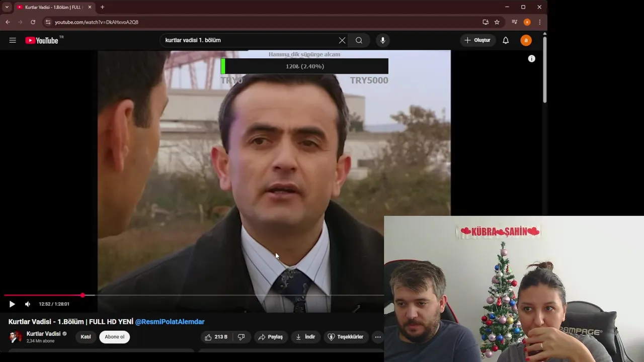Seek using the video progress bar
The height and width of the screenshot is (362, 644).
[x=194, y=295]
